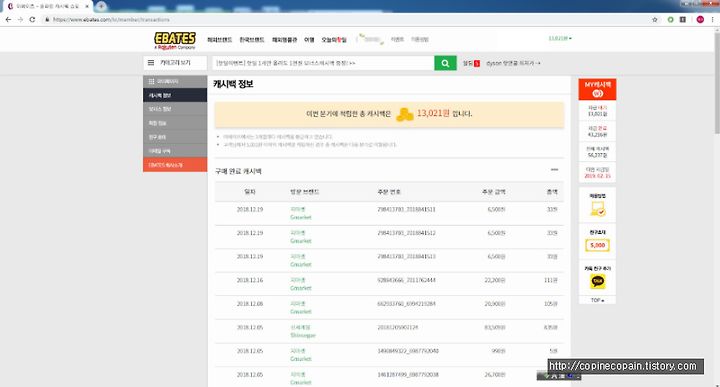Click the green extension icon in toolbar
The width and height of the screenshot is (720, 387).
(670, 19)
